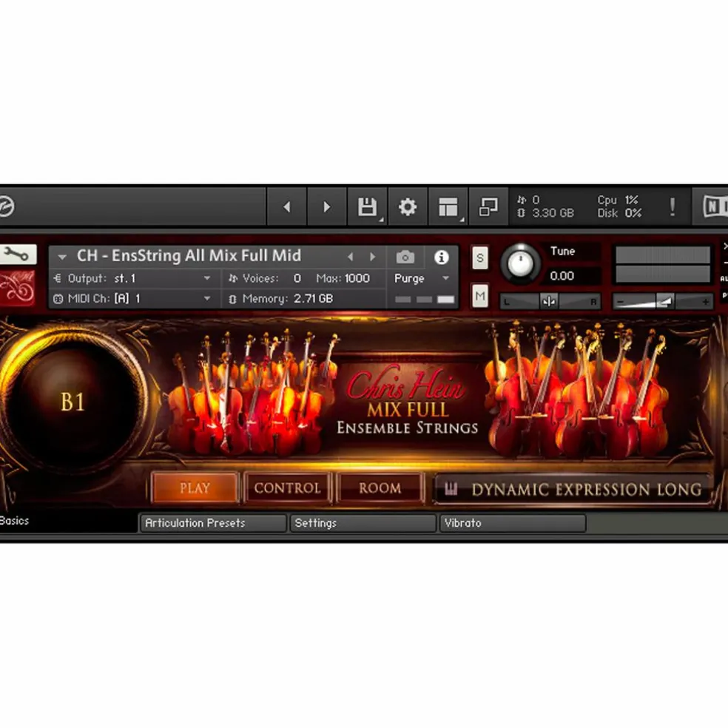Open the Vibrato dropdown

[x=513, y=523]
